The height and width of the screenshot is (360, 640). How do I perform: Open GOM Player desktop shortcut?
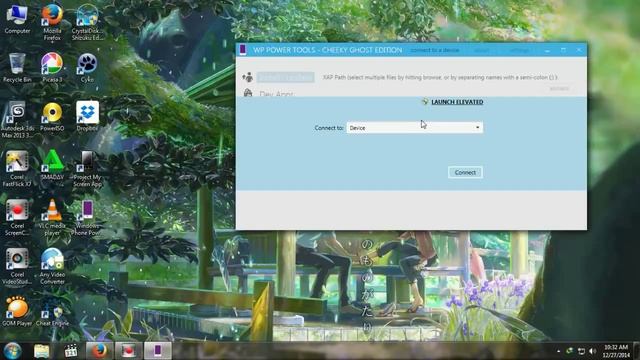click(x=17, y=311)
